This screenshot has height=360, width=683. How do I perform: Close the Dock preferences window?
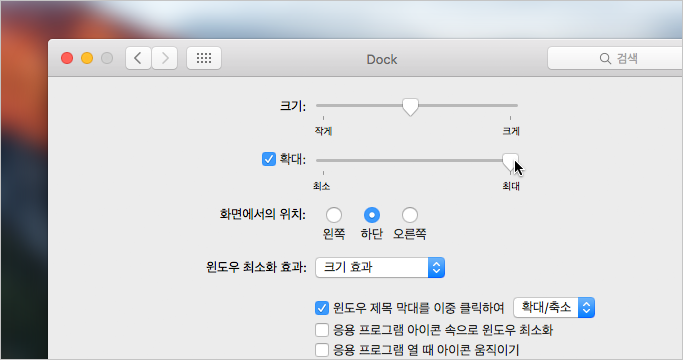[x=67, y=58]
